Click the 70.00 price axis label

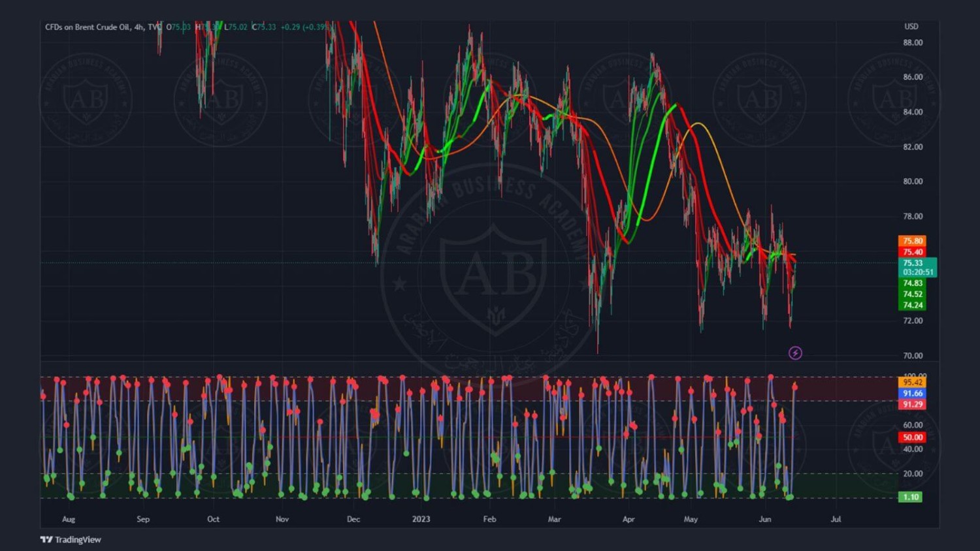coord(913,356)
